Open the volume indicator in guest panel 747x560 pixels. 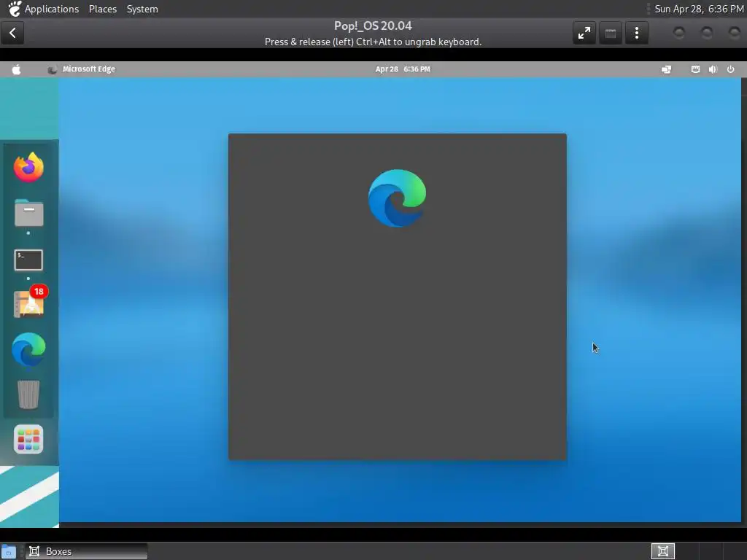(x=713, y=69)
